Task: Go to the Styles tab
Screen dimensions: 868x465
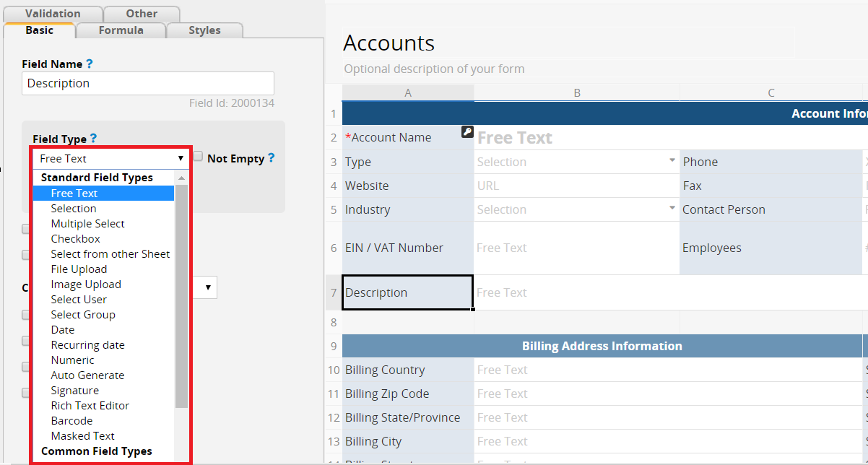Action: pos(204,30)
